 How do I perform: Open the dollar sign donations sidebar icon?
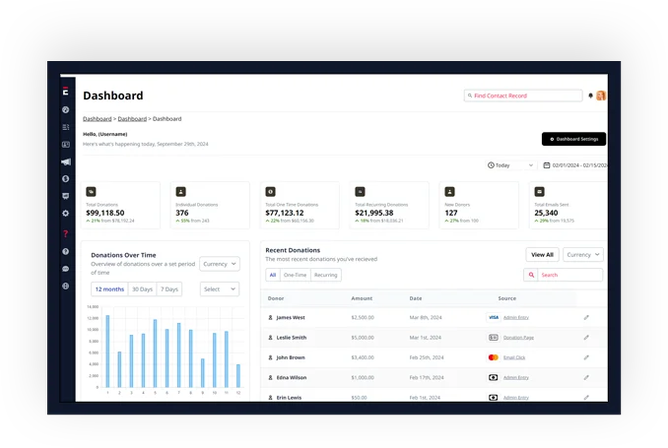click(66, 179)
